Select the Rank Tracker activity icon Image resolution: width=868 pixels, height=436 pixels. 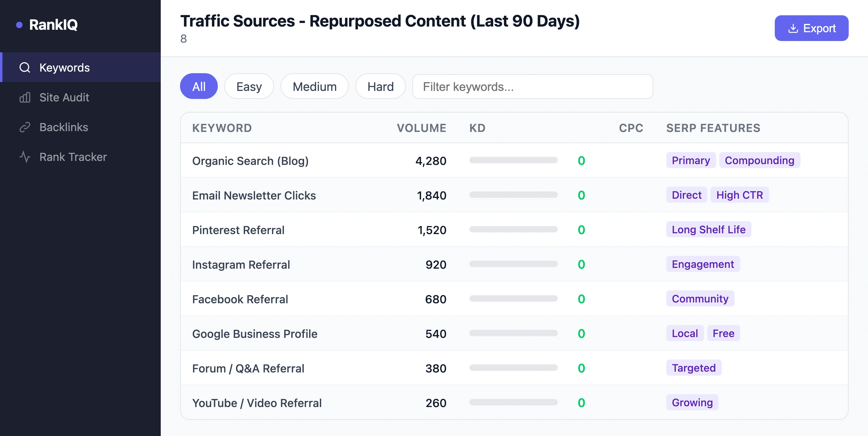pyautogui.click(x=25, y=156)
